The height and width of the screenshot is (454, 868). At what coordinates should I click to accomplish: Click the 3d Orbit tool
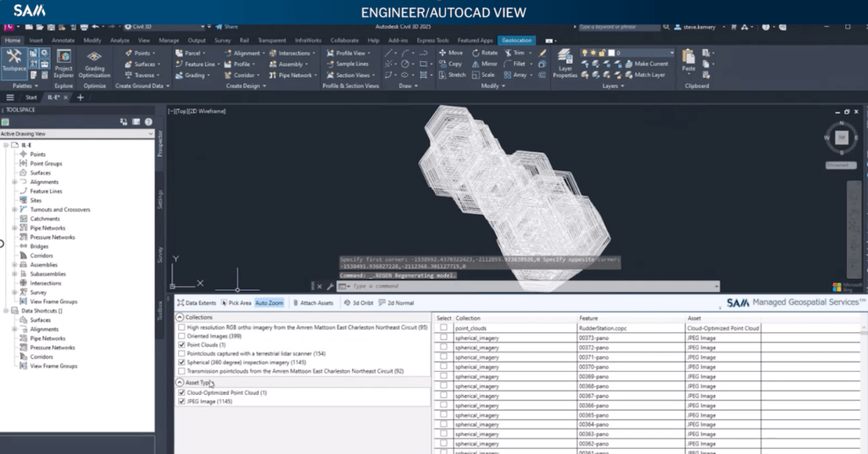pos(359,303)
